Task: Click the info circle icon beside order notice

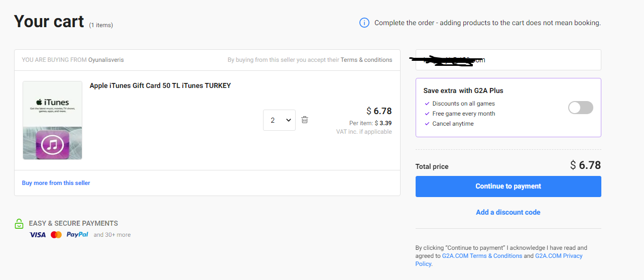Action: (364, 23)
